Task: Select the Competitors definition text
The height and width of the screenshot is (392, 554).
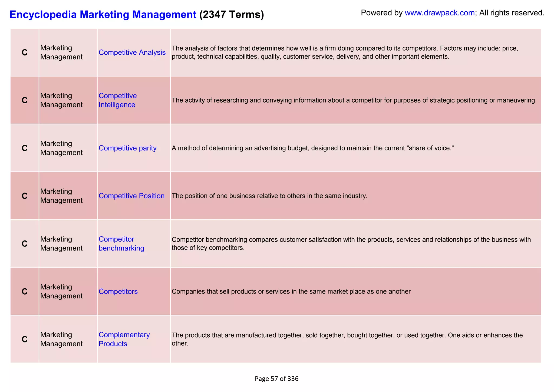Action: click(291, 291)
